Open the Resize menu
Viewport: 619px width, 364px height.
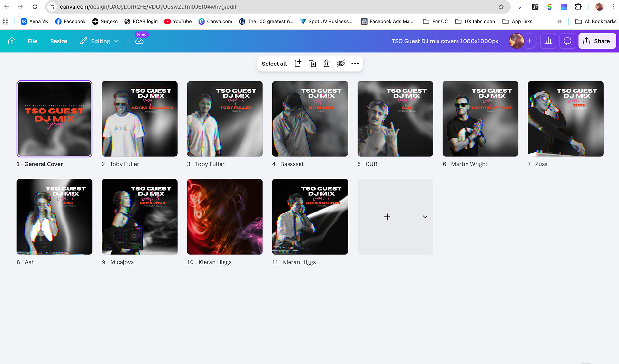pos(59,41)
